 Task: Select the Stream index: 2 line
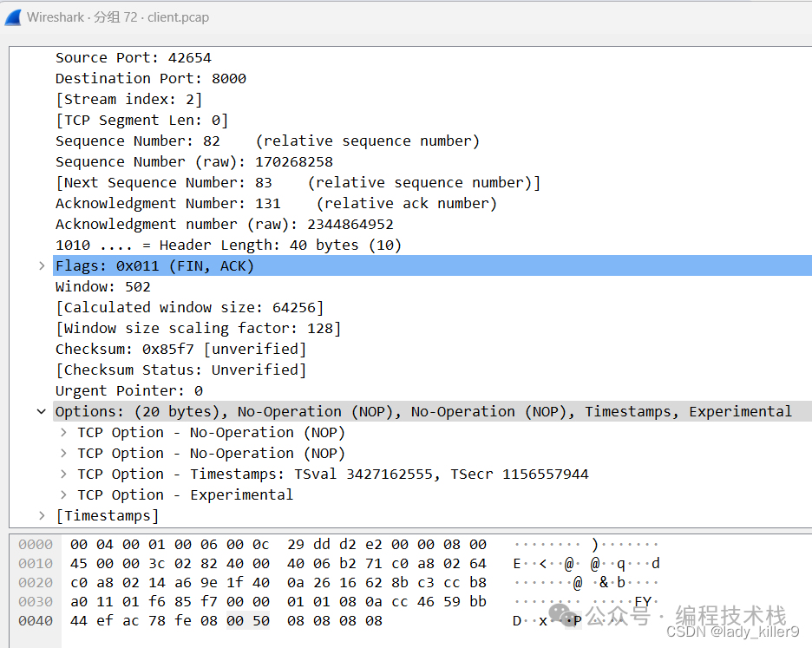tap(128, 99)
